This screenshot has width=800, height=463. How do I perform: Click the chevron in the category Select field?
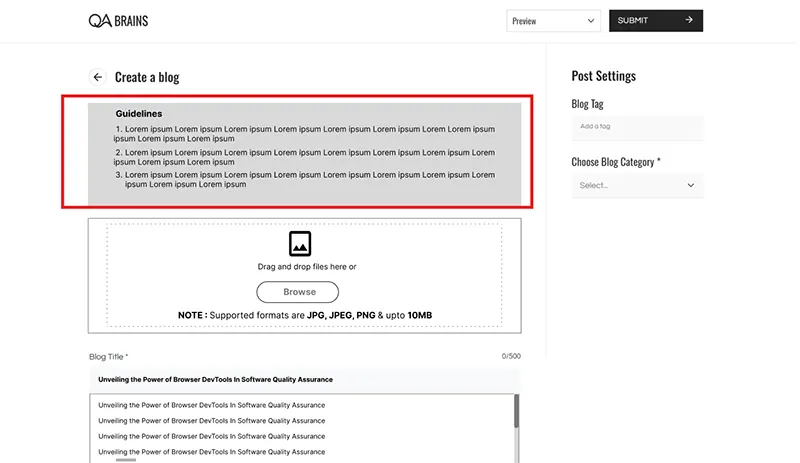point(690,185)
